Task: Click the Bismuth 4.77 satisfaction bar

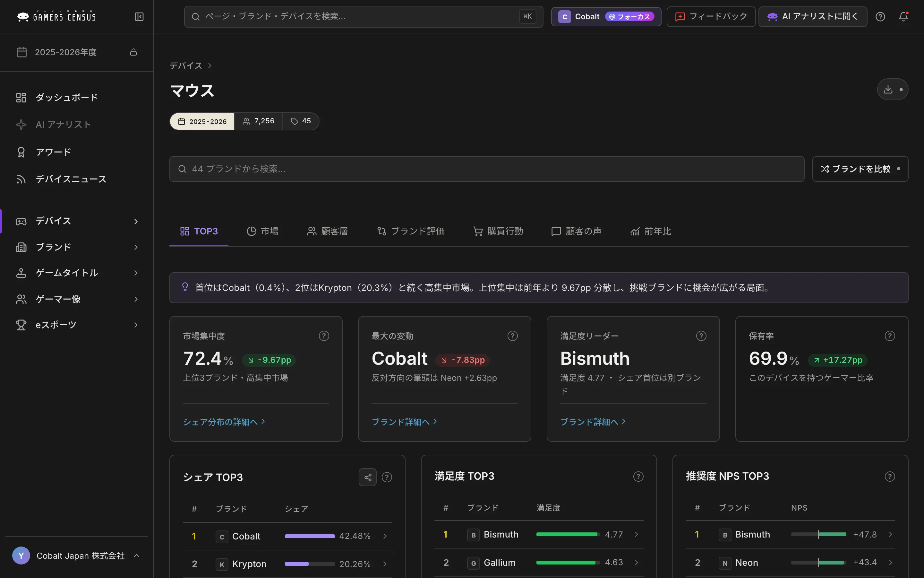Action: point(568,534)
